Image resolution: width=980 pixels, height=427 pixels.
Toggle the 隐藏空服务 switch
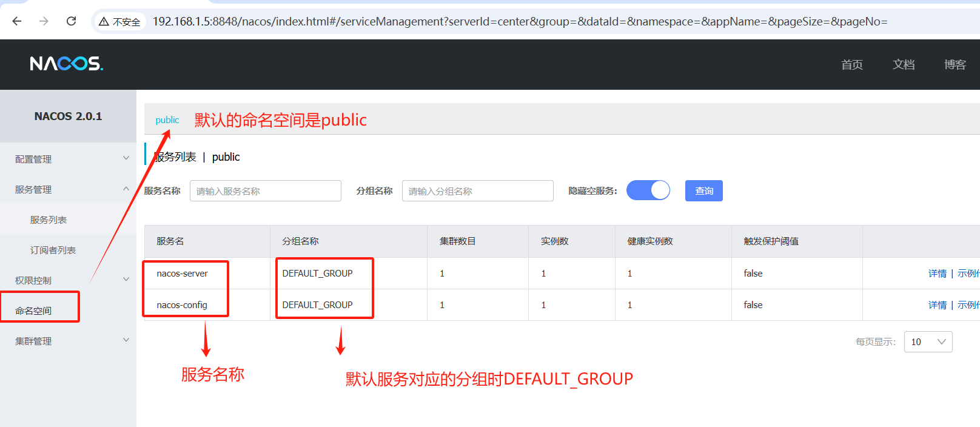pos(648,190)
